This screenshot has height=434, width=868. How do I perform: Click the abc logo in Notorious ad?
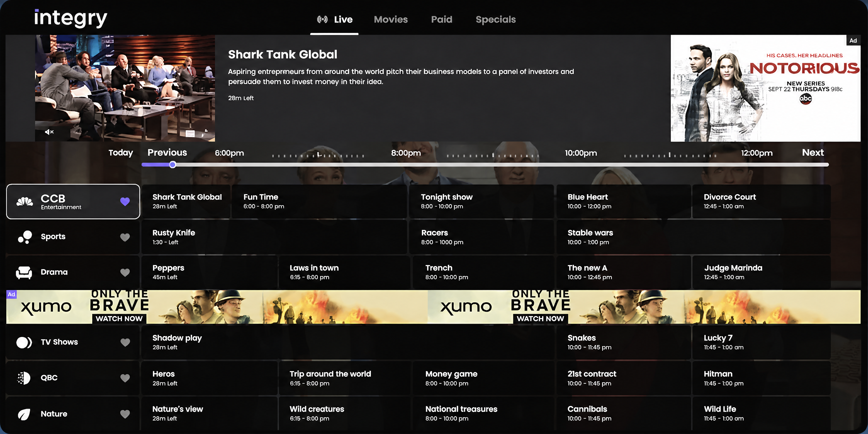click(806, 99)
